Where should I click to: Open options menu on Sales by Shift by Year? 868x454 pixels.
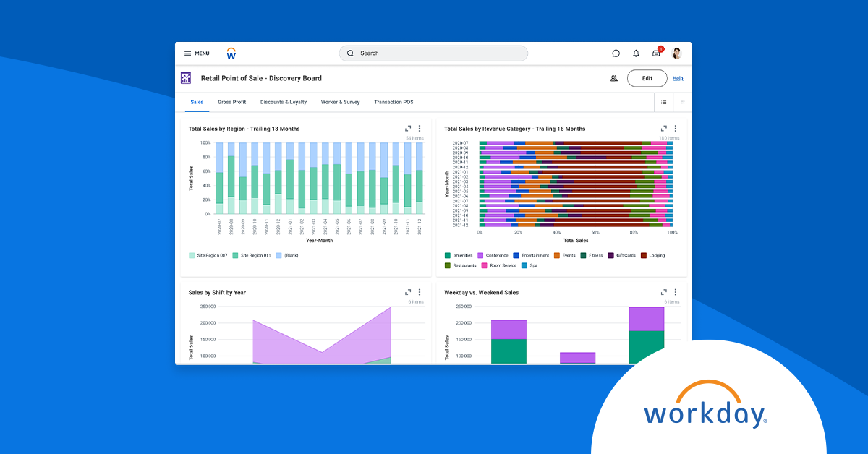[420, 292]
